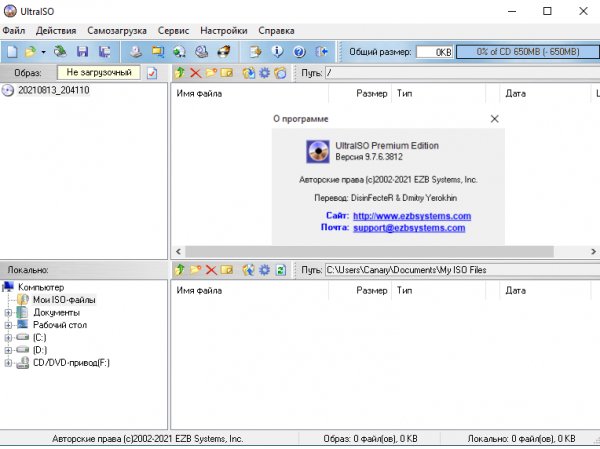Select Мои ISO-файлы in local tree
This screenshot has width=600, height=449.
pyautogui.click(x=64, y=300)
